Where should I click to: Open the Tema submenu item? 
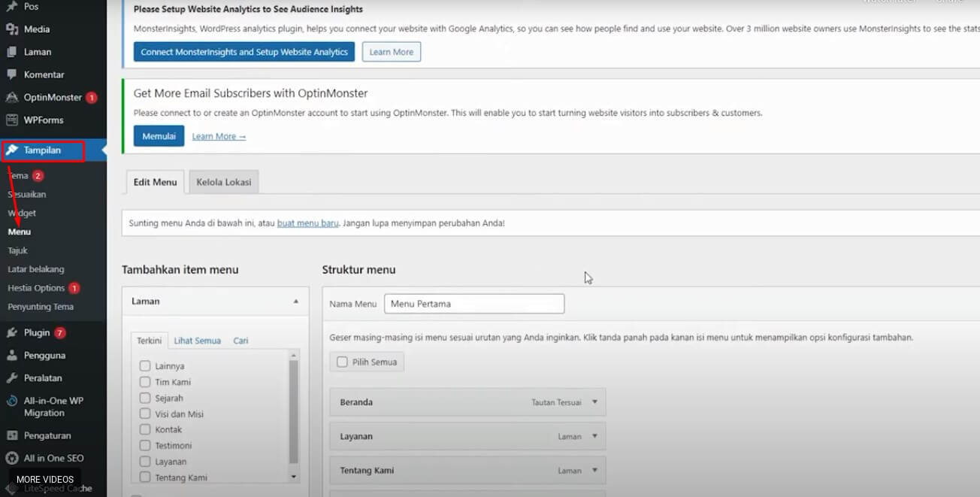point(18,176)
